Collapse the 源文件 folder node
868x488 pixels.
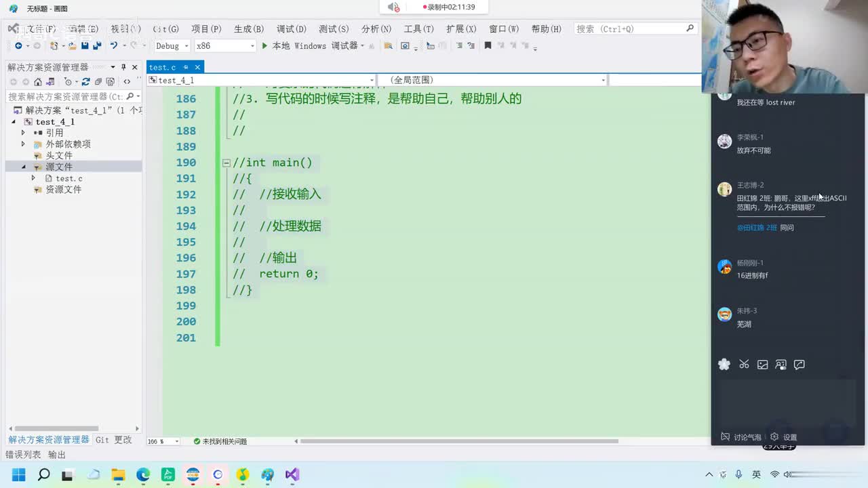(23, 167)
